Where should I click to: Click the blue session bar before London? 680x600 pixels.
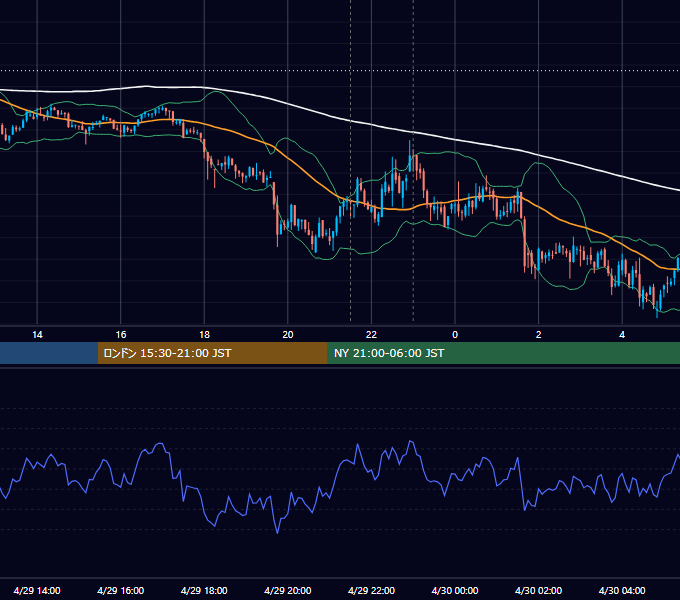[49, 353]
